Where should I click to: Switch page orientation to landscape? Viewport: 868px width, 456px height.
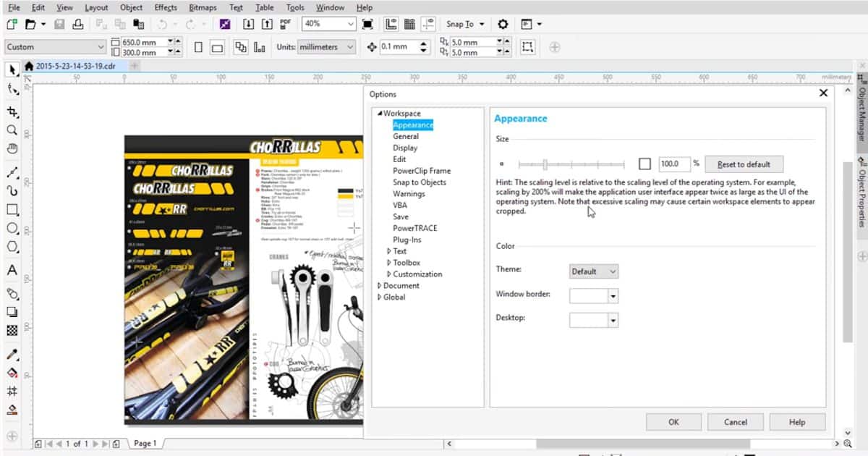[x=217, y=46]
